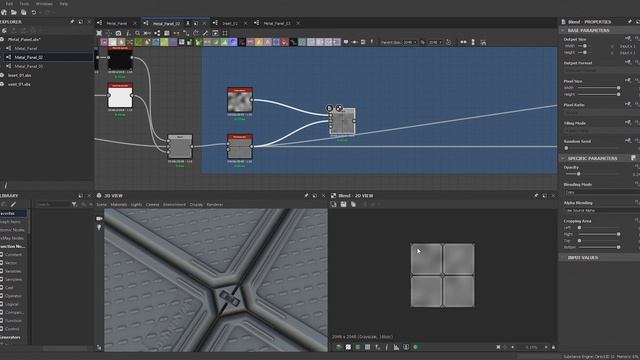640x360 pixels.
Task: Expand the Input Values section
Action: coord(563,258)
